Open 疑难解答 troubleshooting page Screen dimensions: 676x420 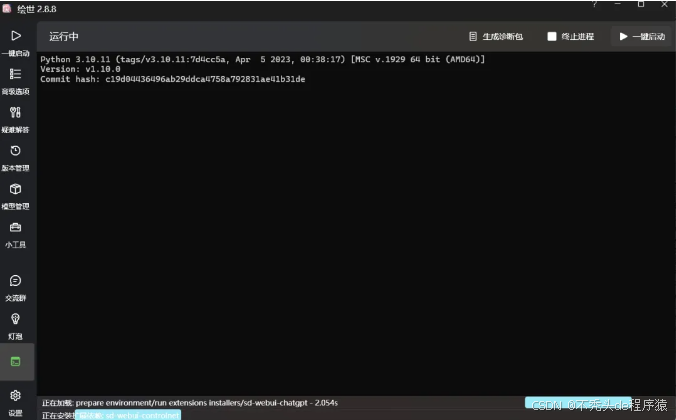pos(16,120)
